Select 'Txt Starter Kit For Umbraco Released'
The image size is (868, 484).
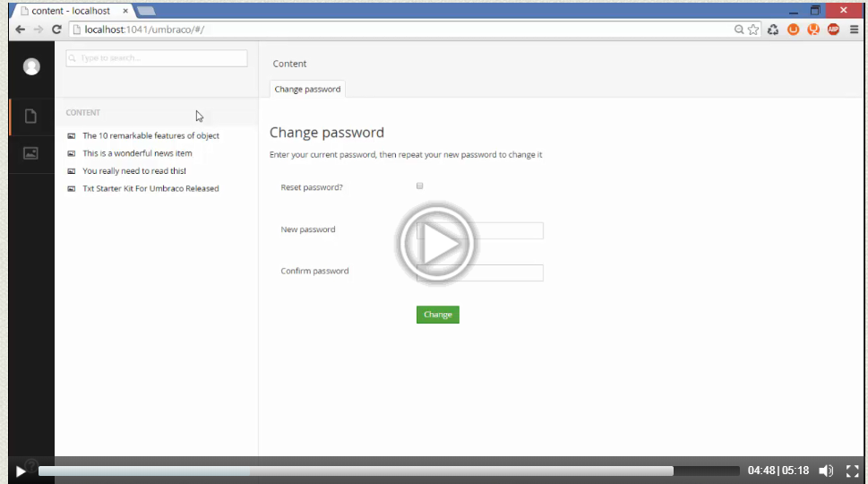coord(150,188)
